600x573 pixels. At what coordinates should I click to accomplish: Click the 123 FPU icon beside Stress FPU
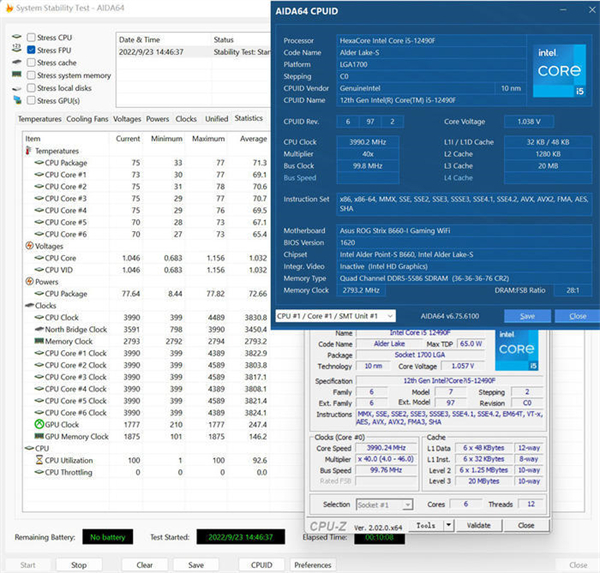tap(16, 49)
